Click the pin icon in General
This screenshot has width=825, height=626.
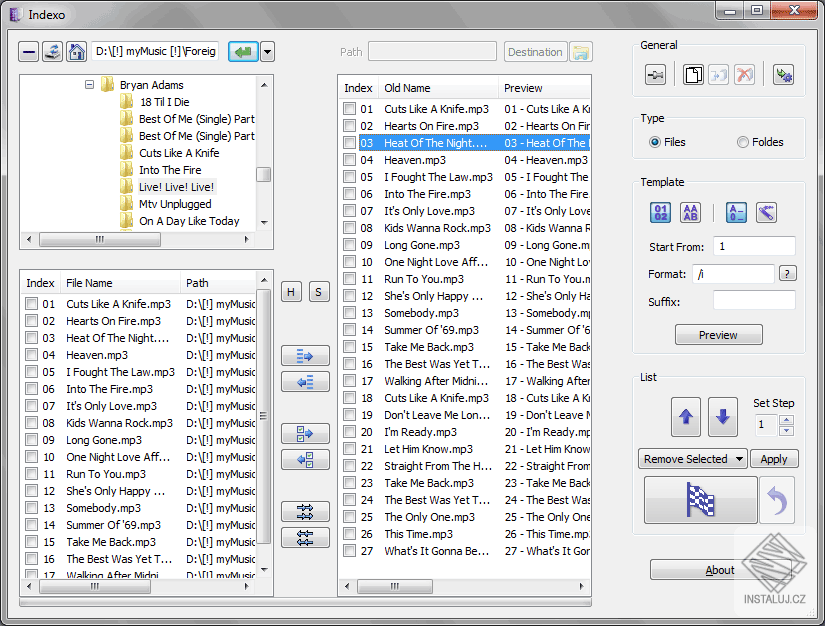(x=656, y=75)
